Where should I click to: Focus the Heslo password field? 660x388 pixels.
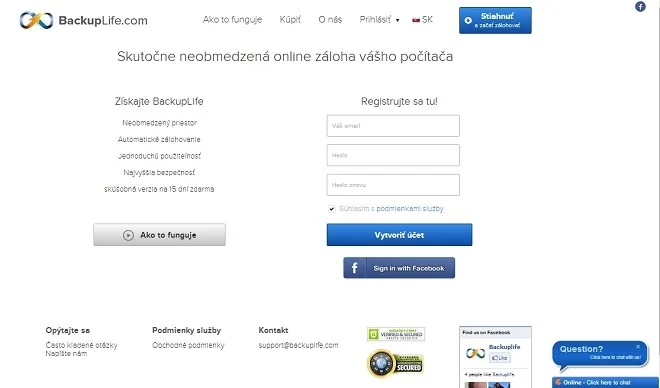tap(393, 155)
